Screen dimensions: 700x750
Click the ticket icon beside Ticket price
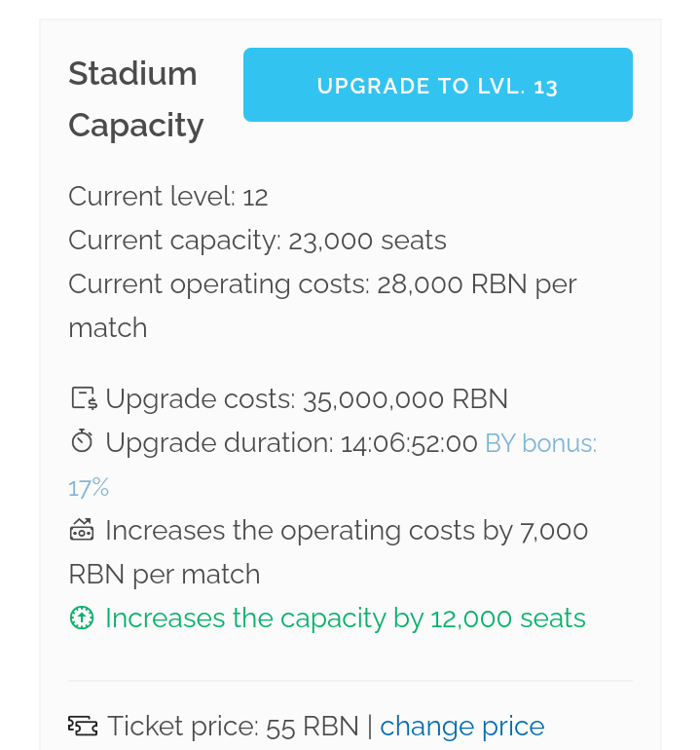coord(83,726)
